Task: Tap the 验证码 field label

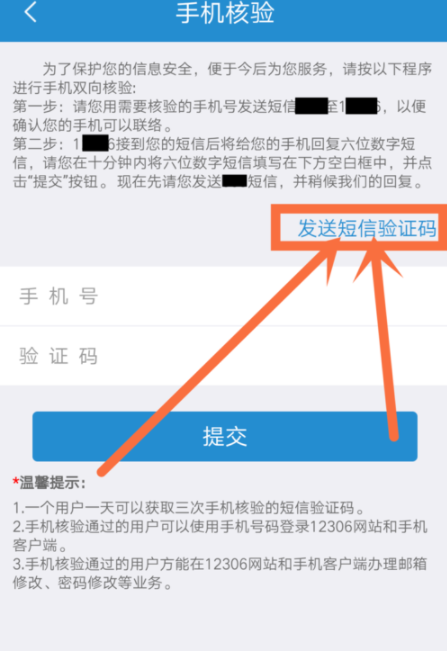Action: (59, 356)
